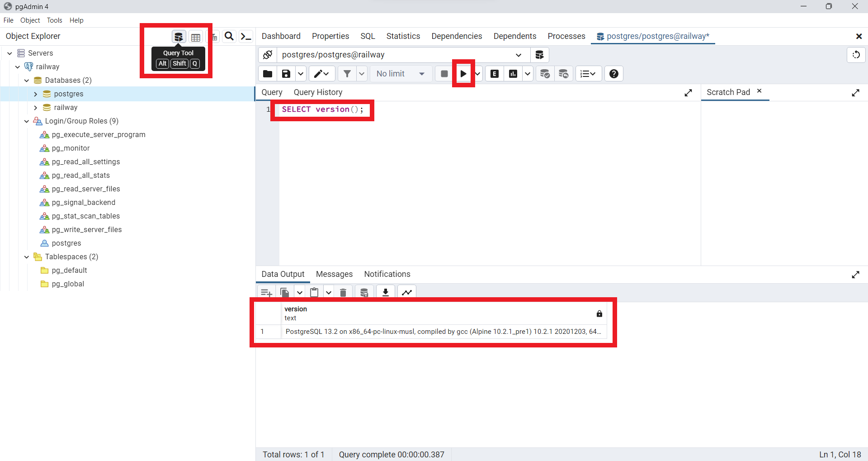
Task: Switch to the Properties tab
Action: [x=330, y=36]
